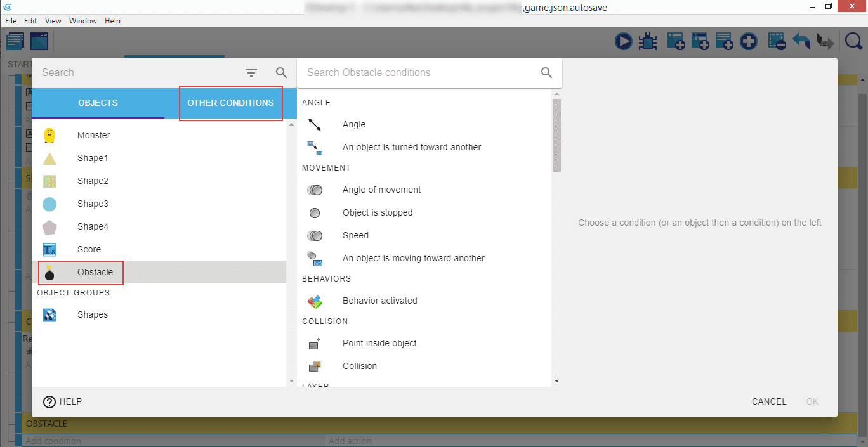Viewport: 868px width, 447px height.
Task: Open the Window menu
Action: tap(83, 21)
